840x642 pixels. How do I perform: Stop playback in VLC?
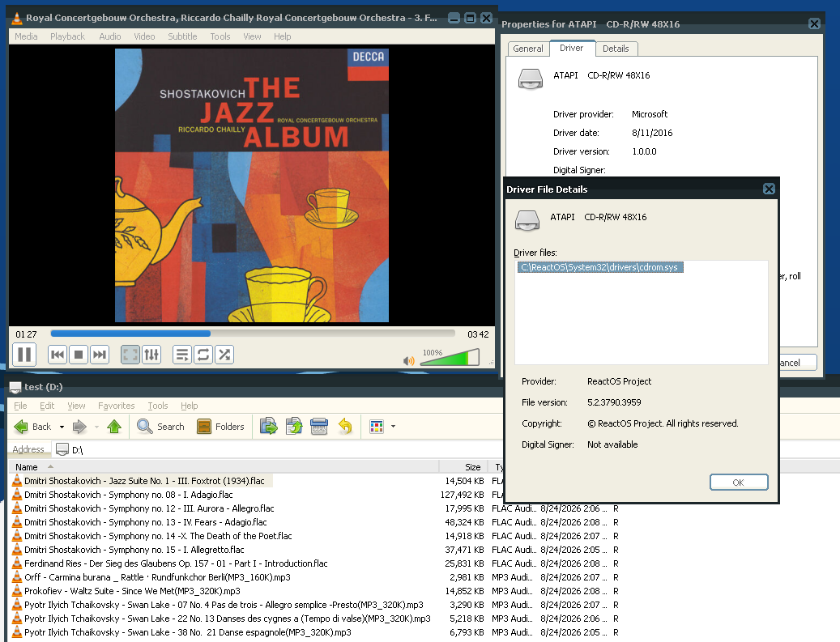79,355
